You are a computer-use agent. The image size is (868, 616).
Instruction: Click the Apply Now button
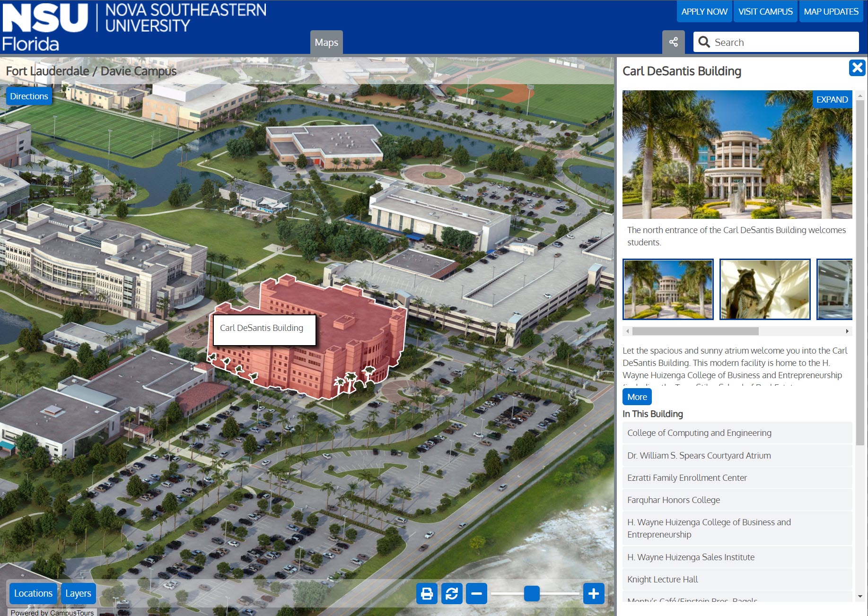tap(704, 12)
